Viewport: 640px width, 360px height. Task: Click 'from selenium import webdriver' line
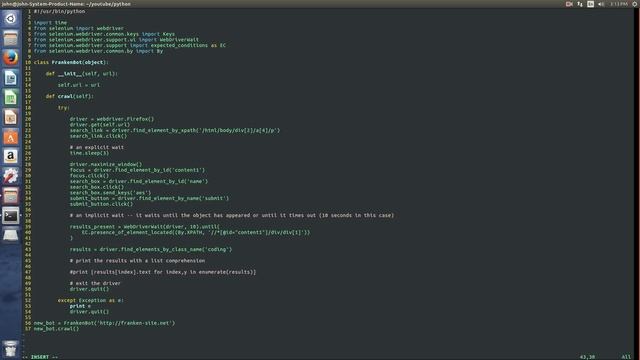point(79,29)
